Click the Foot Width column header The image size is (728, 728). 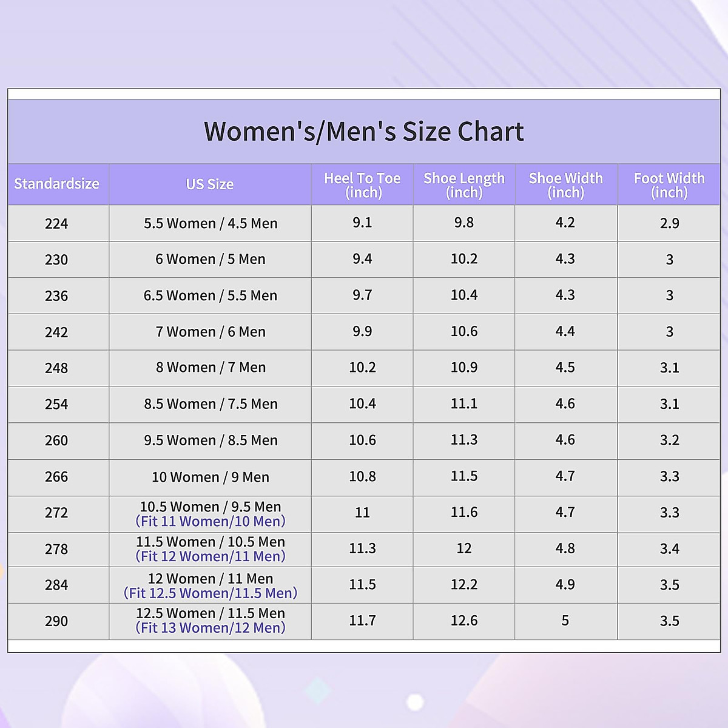[x=669, y=185]
